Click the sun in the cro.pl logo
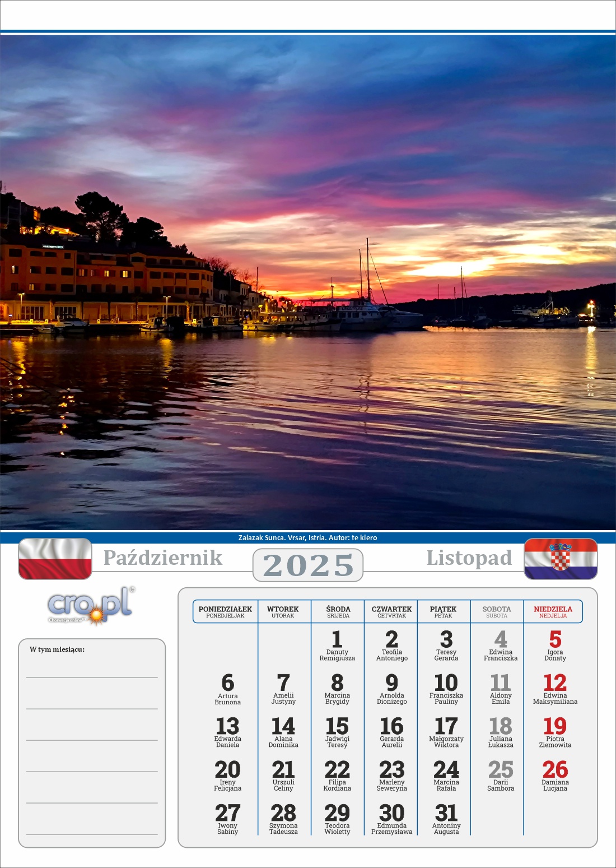This screenshot has height=868, width=616. click(96, 615)
